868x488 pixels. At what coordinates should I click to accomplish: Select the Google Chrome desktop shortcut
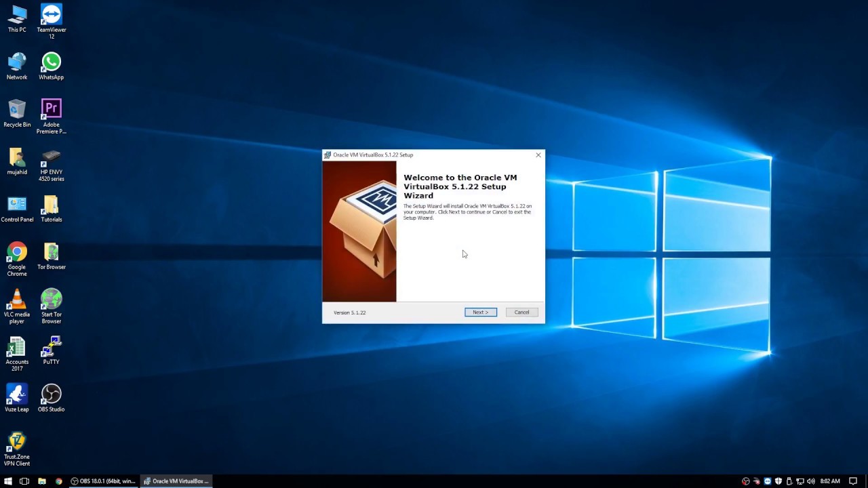17,259
